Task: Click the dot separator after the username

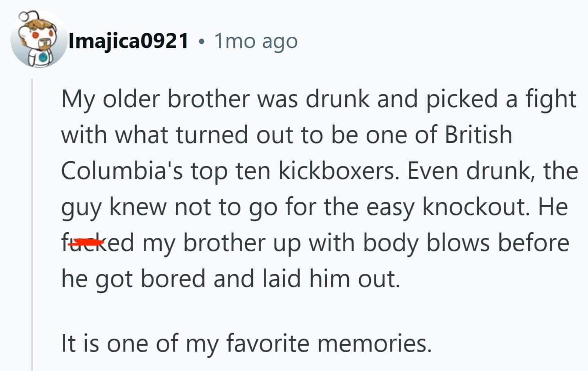Action: tap(201, 42)
